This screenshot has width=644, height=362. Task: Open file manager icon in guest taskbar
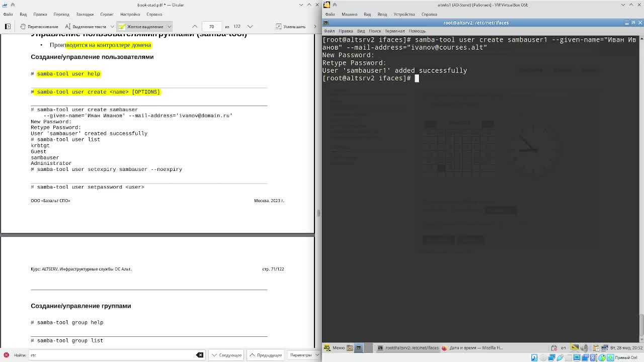(x=350, y=347)
